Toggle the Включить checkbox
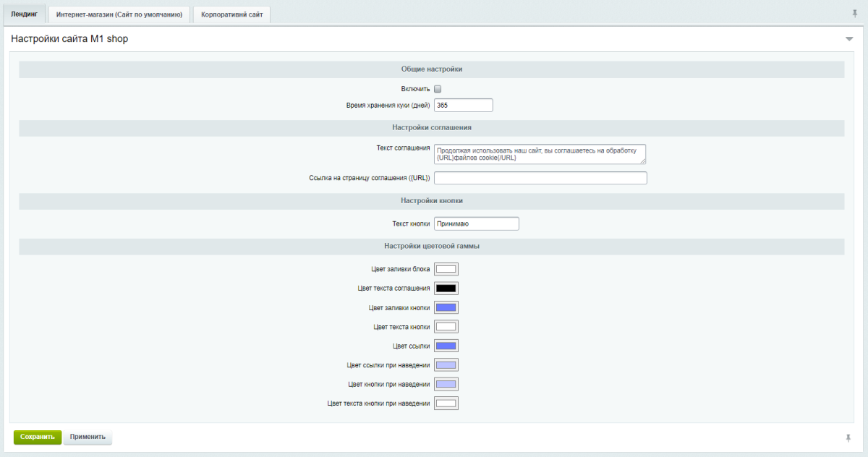The width and height of the screenshot is (868, 457). [438, 89]
